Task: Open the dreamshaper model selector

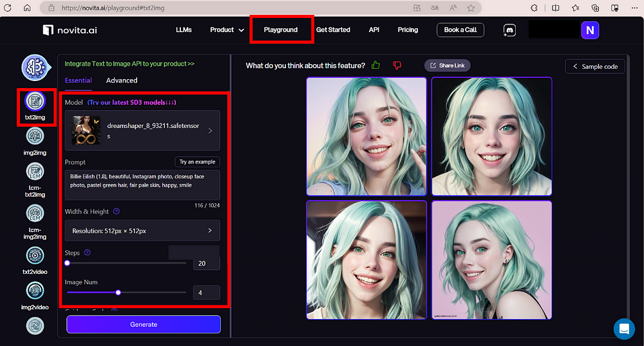Action: pos(142,131)
